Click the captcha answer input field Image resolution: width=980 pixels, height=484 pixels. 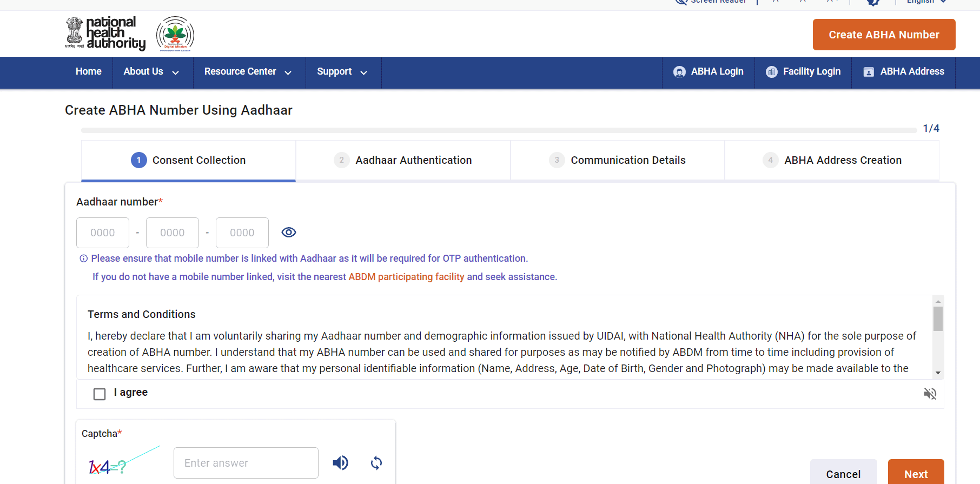246,463
